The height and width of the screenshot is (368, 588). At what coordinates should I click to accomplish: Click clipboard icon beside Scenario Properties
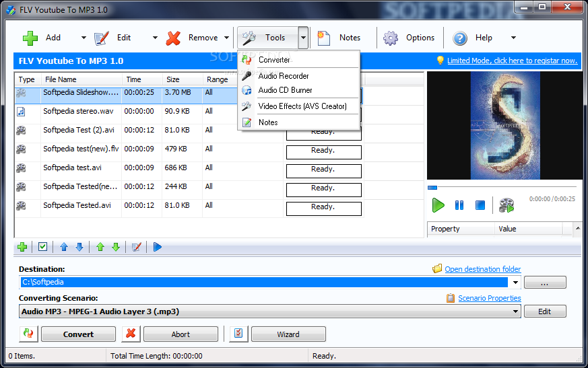click(451, 298)
